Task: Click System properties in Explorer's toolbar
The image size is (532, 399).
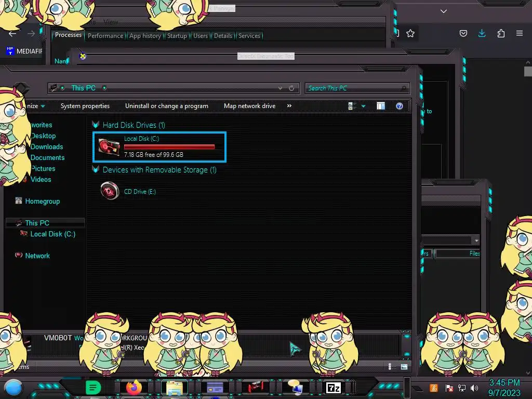Action: tap(85, 106)
